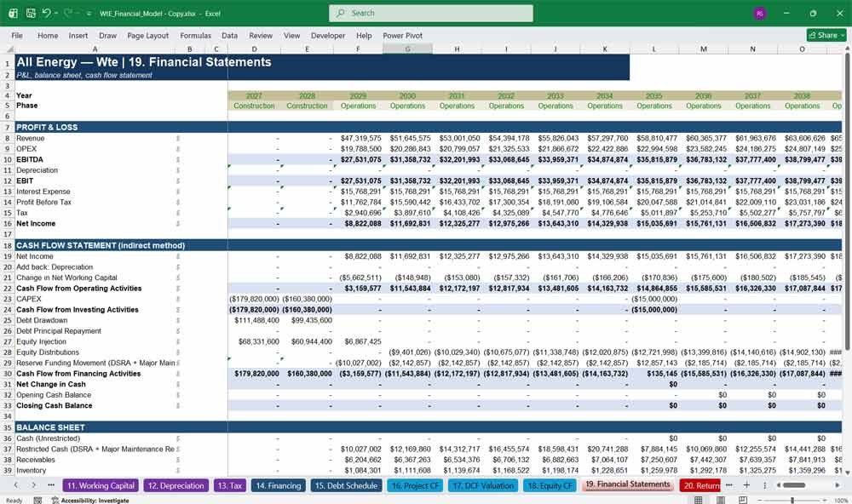
Task: Open the Developer ribbon tab
Action: click(x=328, y=35)
